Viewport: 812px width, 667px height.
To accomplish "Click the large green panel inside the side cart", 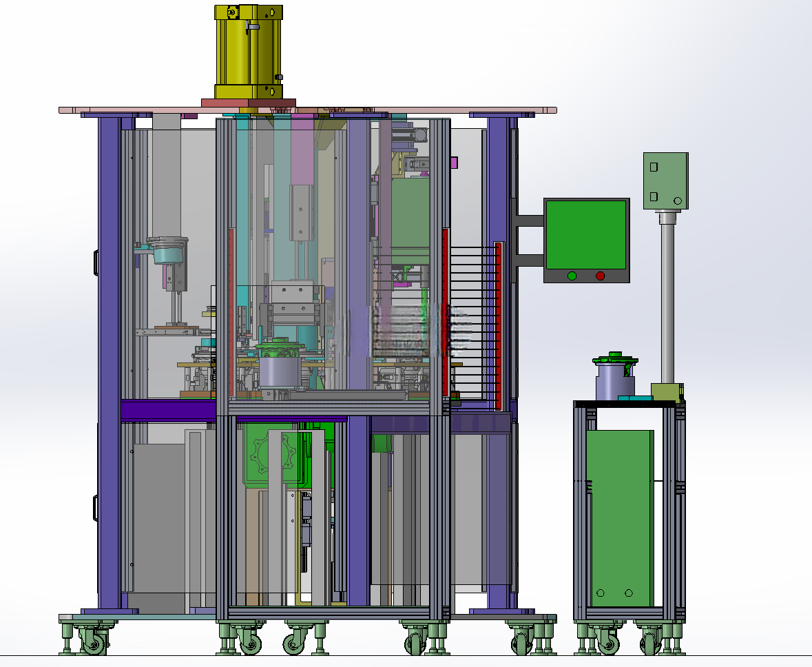I will 620,518.
